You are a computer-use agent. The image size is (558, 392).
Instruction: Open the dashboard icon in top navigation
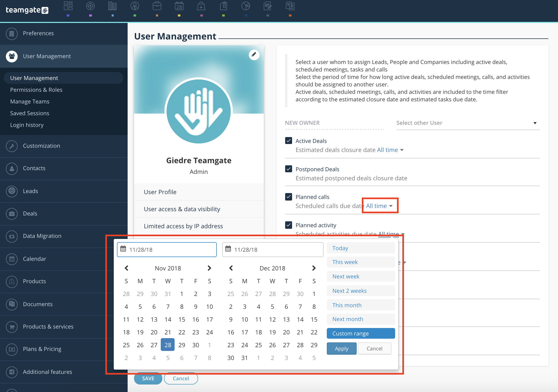(x=68, y=6)
